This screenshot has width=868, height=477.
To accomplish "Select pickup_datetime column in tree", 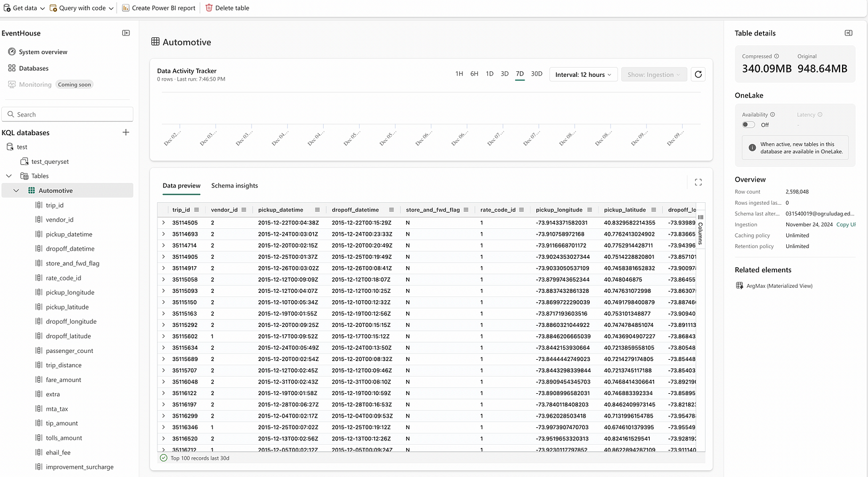I will pos(69,234).
